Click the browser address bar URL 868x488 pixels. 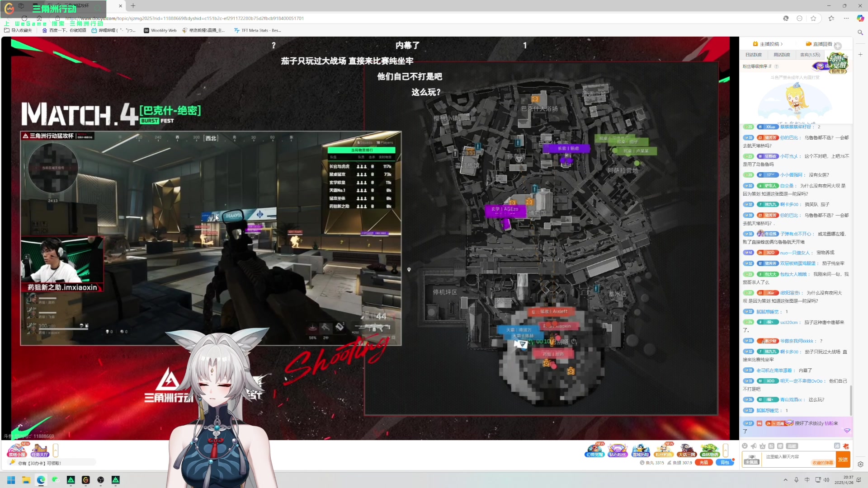[184, 19]
